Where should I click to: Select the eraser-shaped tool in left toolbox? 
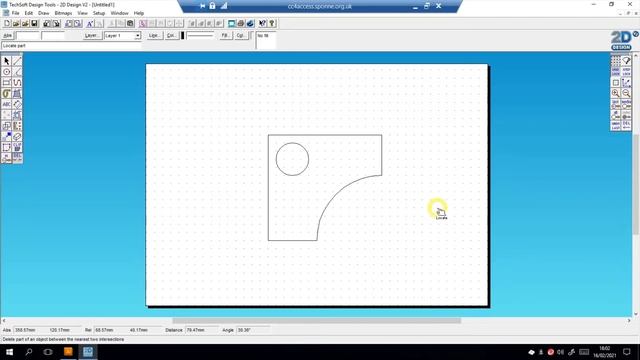coord(17,136)
